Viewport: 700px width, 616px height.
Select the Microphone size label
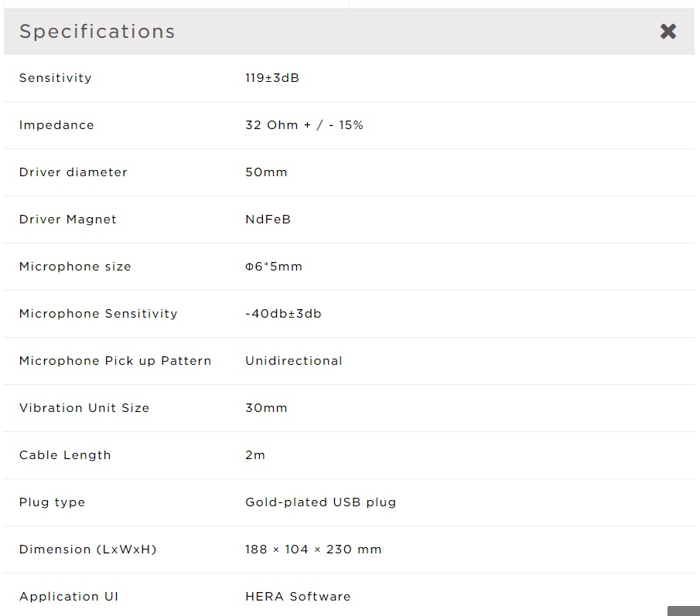tap(75, 267)
